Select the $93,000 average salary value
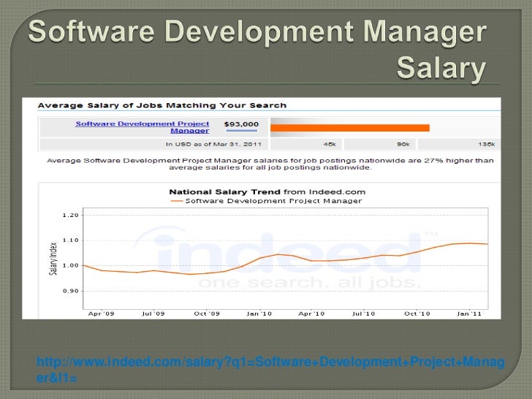The height and width of the screenshot is (399, 532). coord(241,124)
